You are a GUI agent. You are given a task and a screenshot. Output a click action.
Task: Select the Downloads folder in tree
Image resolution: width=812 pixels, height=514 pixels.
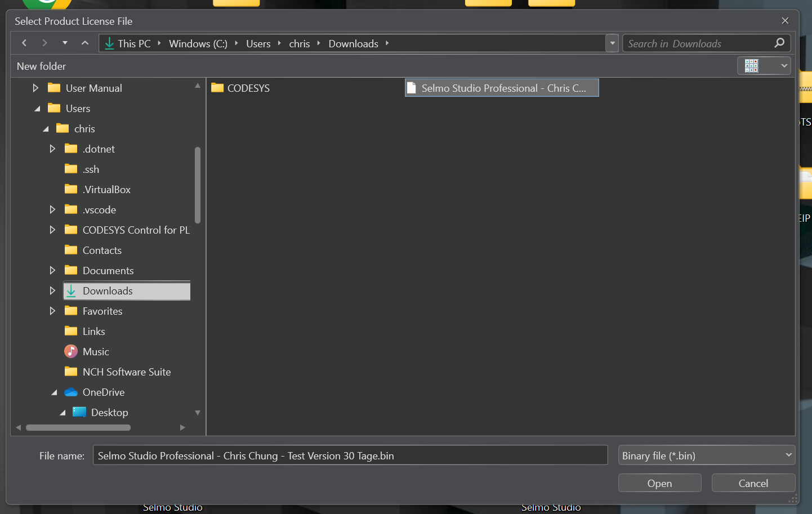click(127, 290)
